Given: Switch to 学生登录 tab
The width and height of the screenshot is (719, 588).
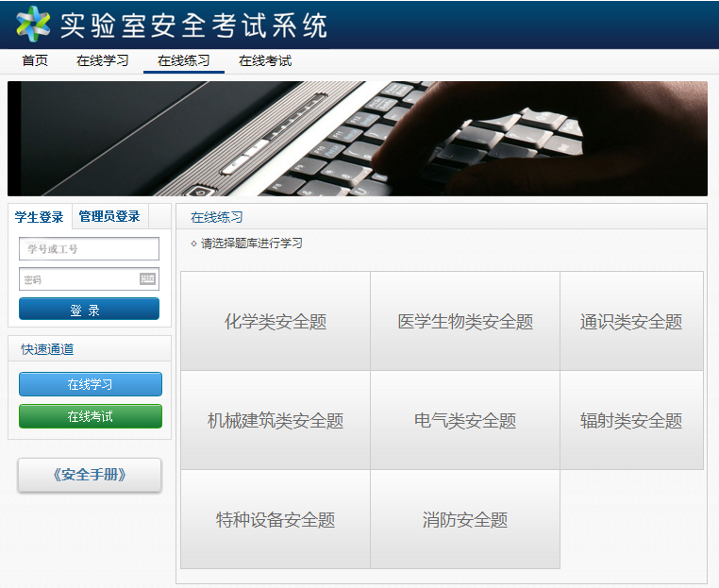Looking at the screenshot, I should [x=40, y=216].
